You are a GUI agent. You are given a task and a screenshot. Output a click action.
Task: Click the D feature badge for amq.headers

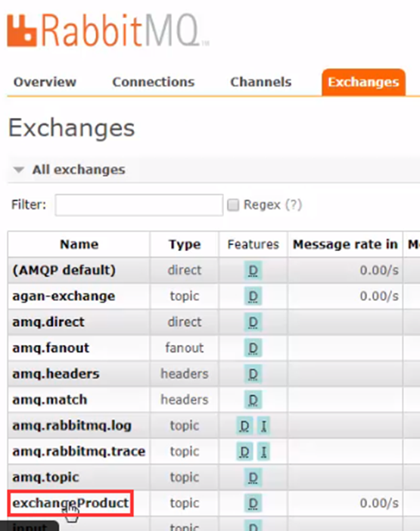pos(253,374)
